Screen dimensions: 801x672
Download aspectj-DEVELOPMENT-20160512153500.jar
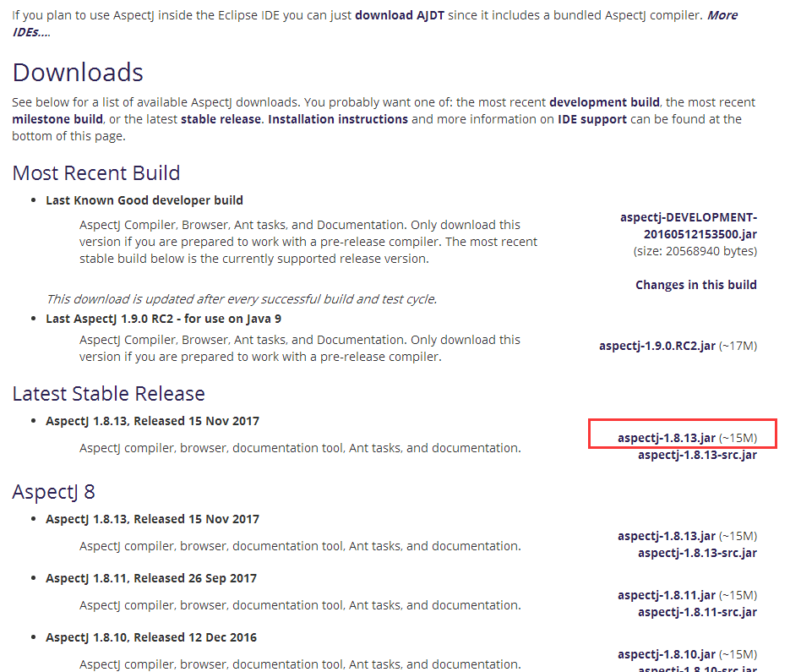pos(689,226)
